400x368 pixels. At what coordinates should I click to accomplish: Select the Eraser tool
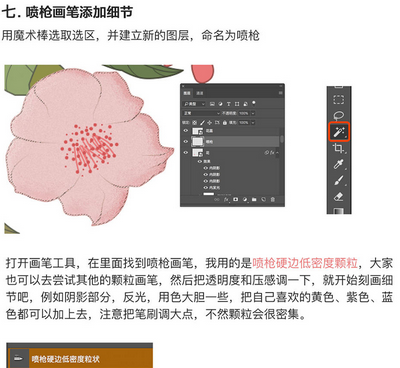(x=339, y=197)
